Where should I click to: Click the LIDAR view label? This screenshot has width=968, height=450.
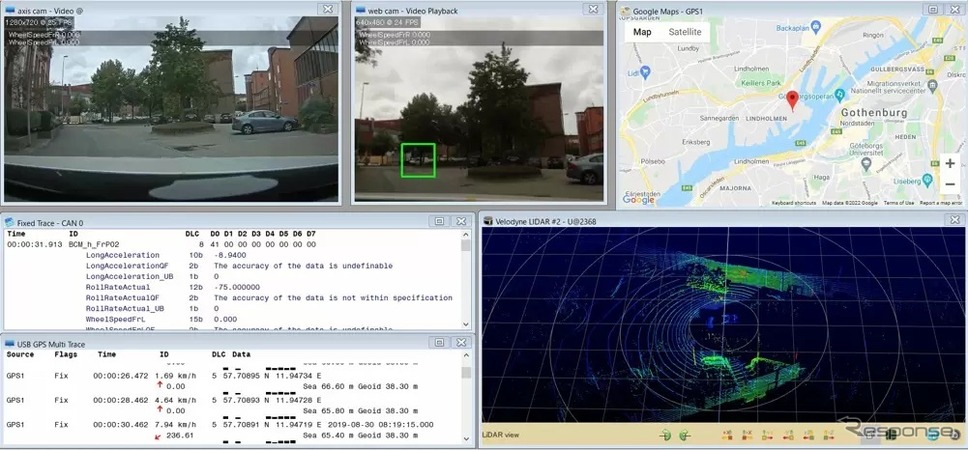pos(500,435)
